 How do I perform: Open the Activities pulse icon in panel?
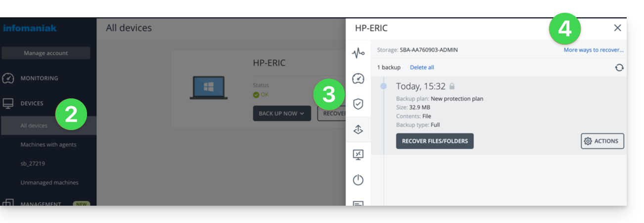tap(358, 53)
